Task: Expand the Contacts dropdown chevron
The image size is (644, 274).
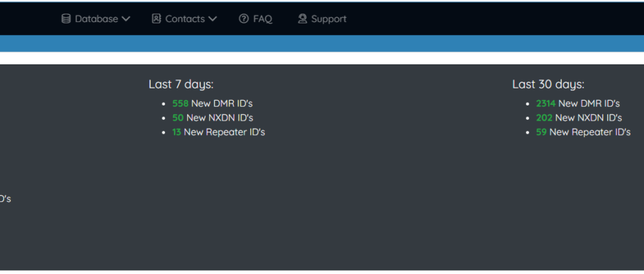Action: coord(212,19)
